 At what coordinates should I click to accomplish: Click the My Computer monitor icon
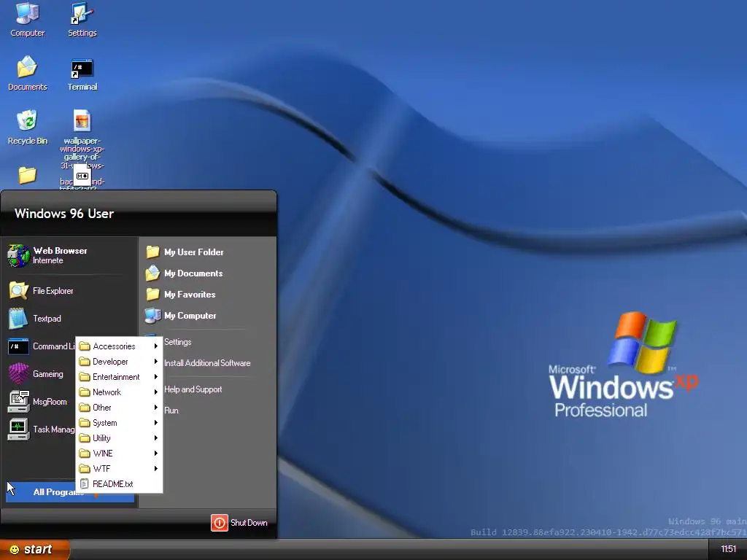pos(152,315)
